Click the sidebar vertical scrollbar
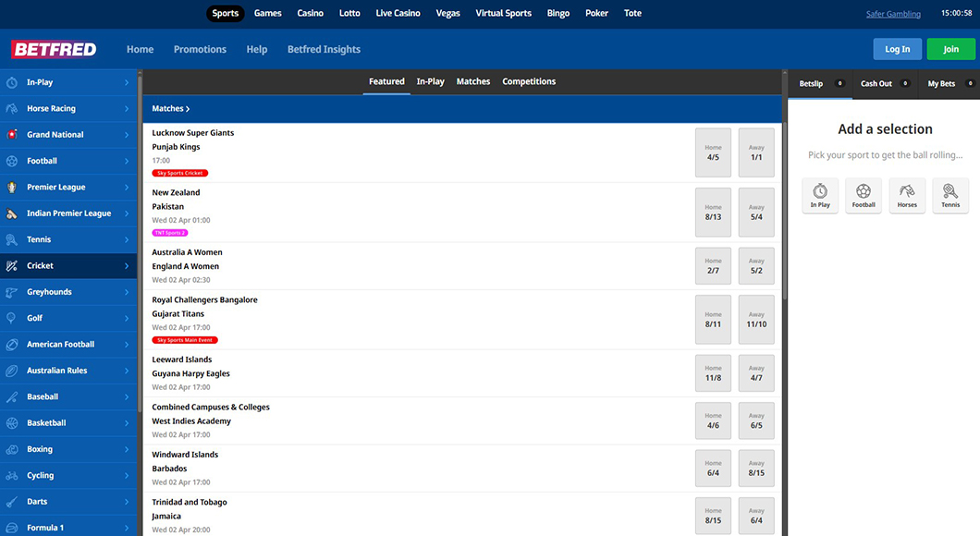Image resolution: width=980 pixels, height=536 pixels. [140, 244]
